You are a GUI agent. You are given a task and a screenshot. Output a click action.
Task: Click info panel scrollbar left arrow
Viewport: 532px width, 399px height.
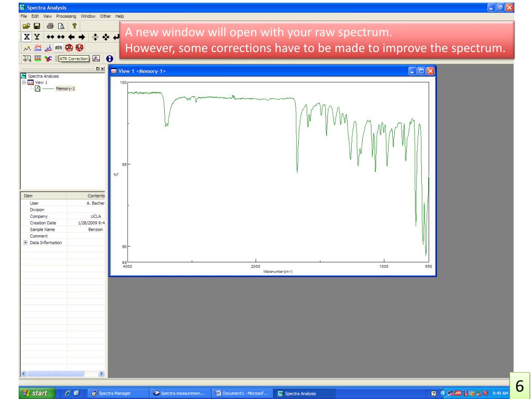[x=24, y=374]
